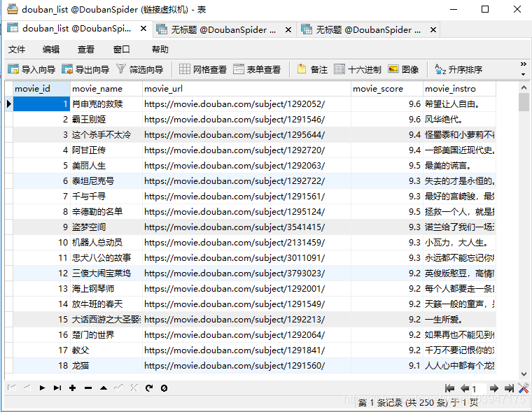532x412 pixels.
Task: Open the Import Wizard (导入向导)
Action: pyautogui.click(x=31, y=69)
